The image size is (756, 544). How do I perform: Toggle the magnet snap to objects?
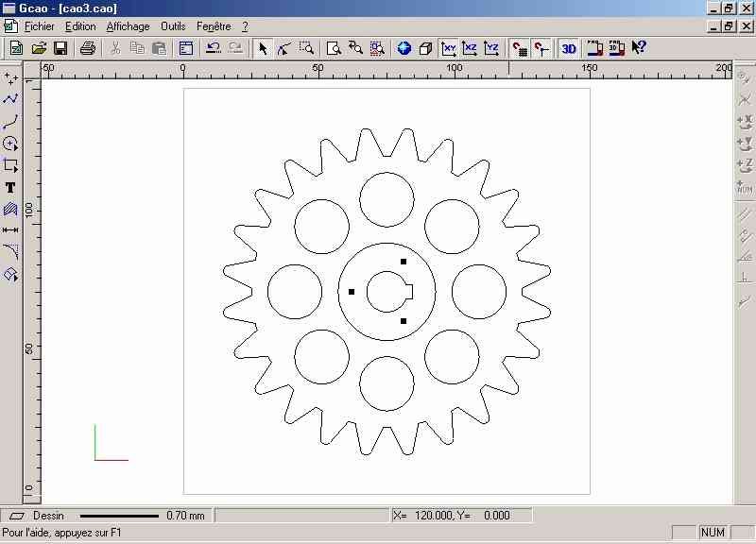coord(541,48)
